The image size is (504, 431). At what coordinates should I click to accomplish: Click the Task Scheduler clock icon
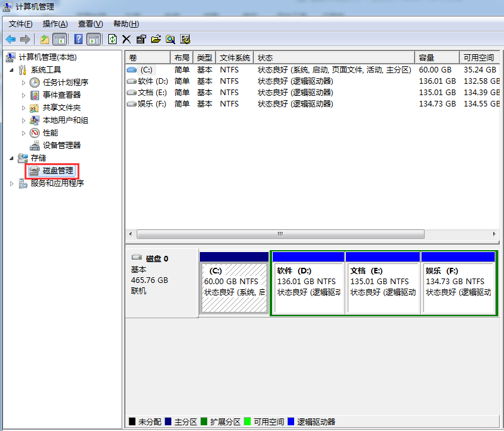(35, 83)
